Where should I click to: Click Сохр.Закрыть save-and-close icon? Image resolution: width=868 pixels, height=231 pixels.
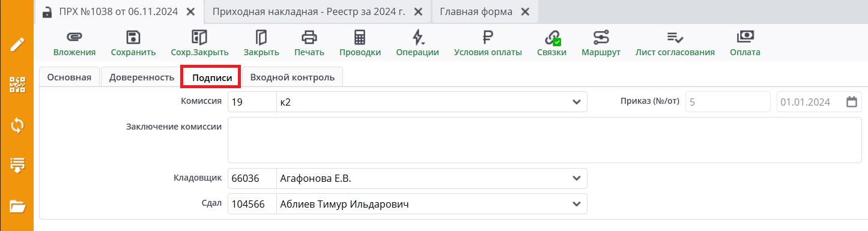pos(199,38)
